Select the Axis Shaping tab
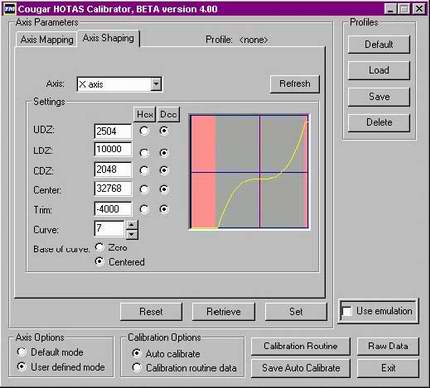This screenshot has width=430, height=388. pos(108,38)
